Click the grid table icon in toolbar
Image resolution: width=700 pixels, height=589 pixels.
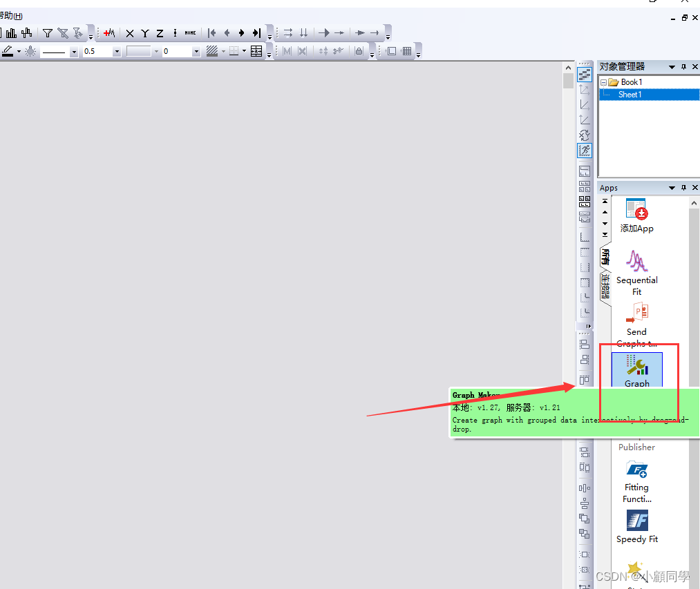pyautogui.click(x=406, y=51)
